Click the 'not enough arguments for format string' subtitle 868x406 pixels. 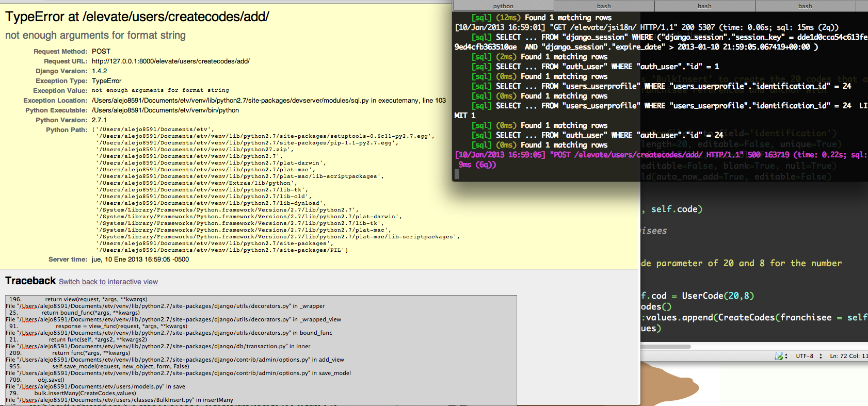click(95, 35)
